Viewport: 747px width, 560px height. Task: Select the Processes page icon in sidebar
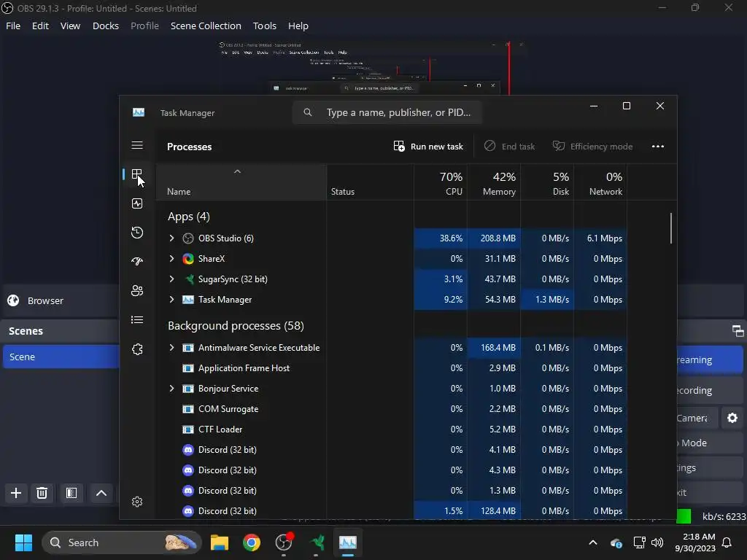click(x=137, y=174)
